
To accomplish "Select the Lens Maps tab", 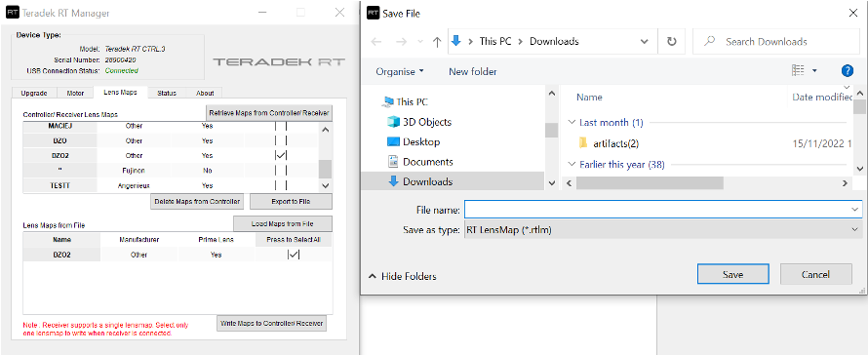I will [120, 92].
